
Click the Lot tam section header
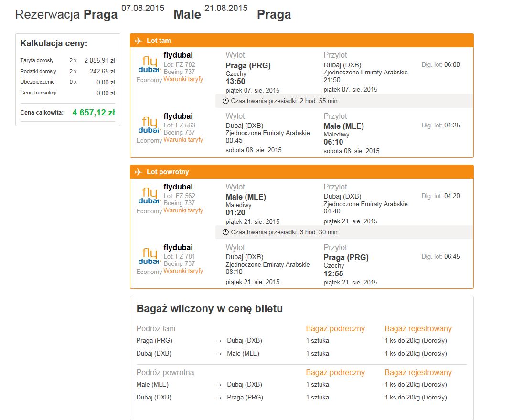(x=302, y=41)
